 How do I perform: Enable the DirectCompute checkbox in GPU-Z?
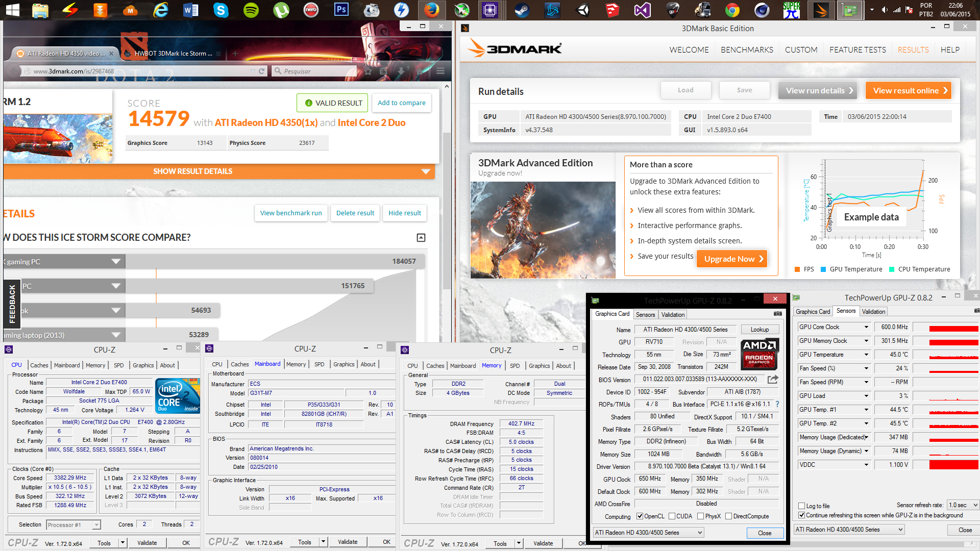(x=729, y=516)
